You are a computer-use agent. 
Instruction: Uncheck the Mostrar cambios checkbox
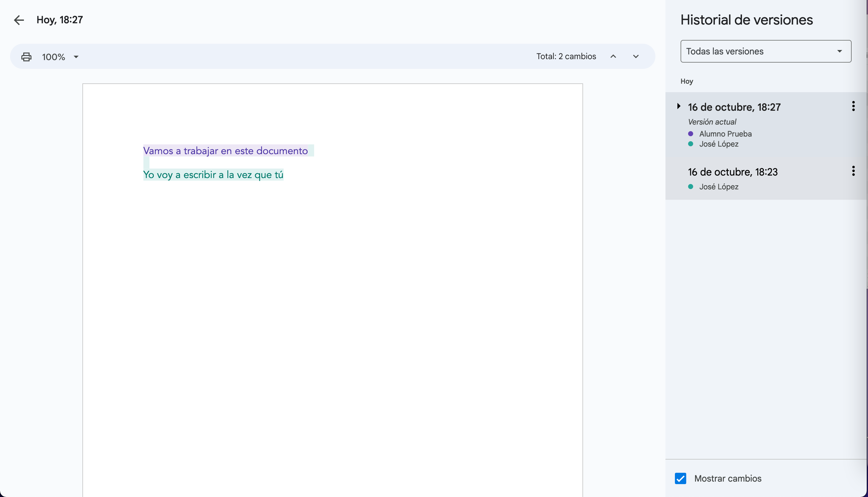click(x=680, y=478)
